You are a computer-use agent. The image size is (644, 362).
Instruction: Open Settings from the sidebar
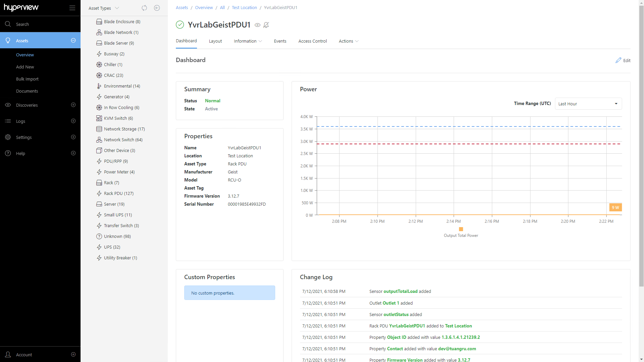coord(23,137)
